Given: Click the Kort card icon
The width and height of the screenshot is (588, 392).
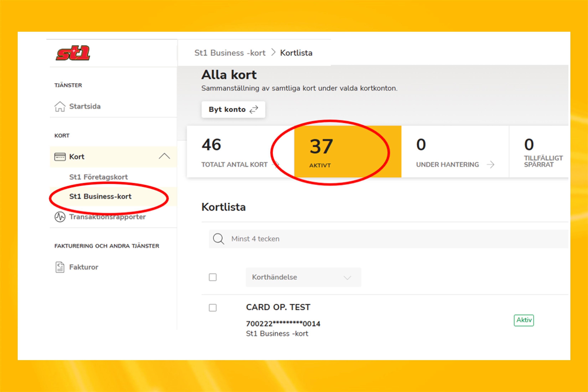Looking at the screenshot, I should coord(60,157).
